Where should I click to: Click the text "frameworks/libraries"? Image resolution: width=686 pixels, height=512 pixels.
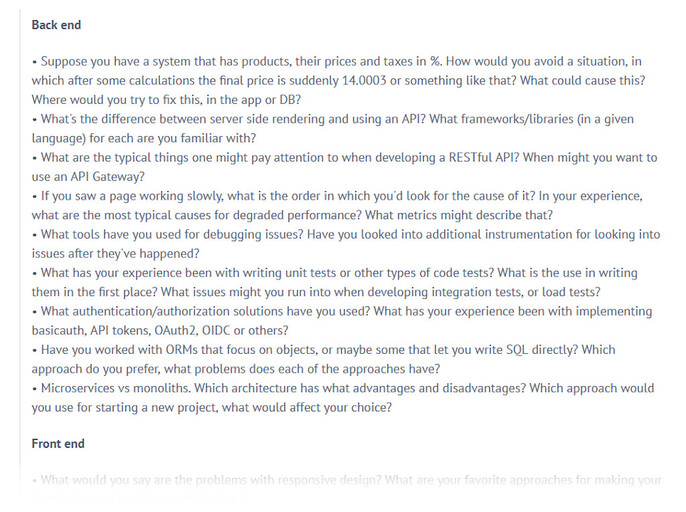(462, 119)
